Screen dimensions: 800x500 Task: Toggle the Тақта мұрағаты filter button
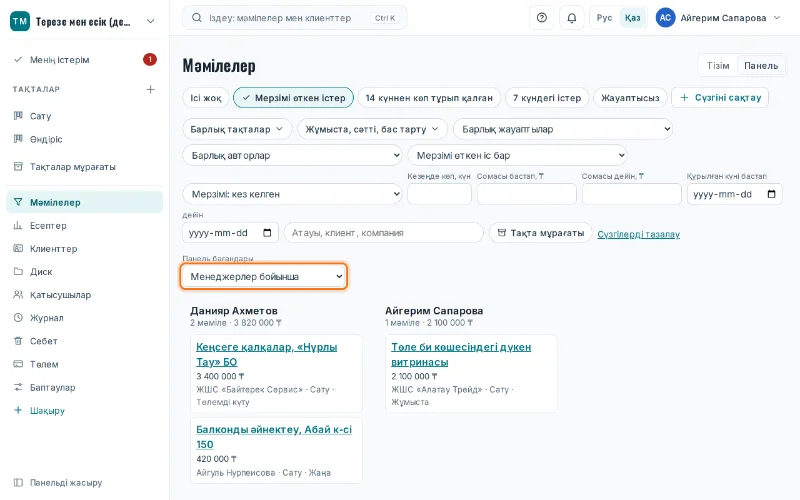(541, 233)
